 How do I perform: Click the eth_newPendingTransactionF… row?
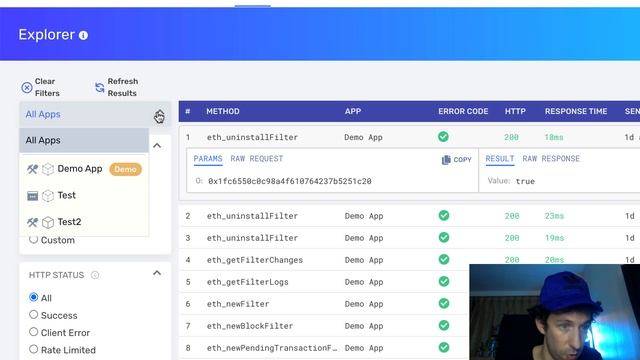pos(409,348)
